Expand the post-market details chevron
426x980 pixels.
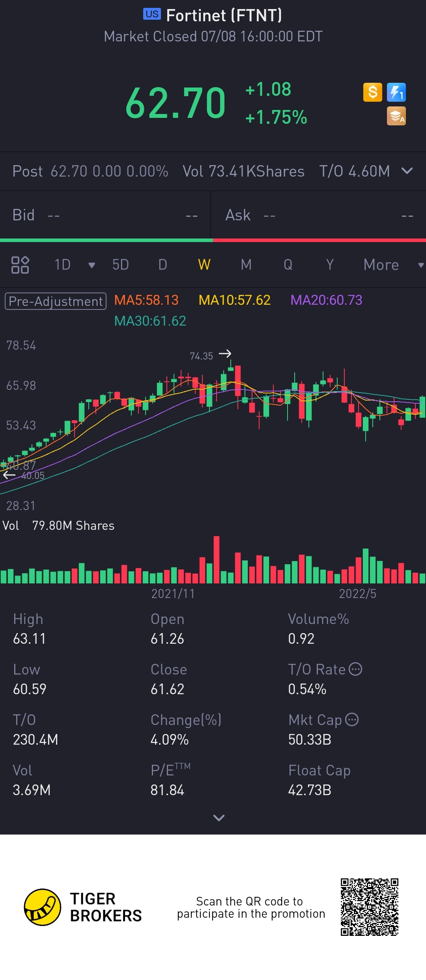(x=407, y=171)
